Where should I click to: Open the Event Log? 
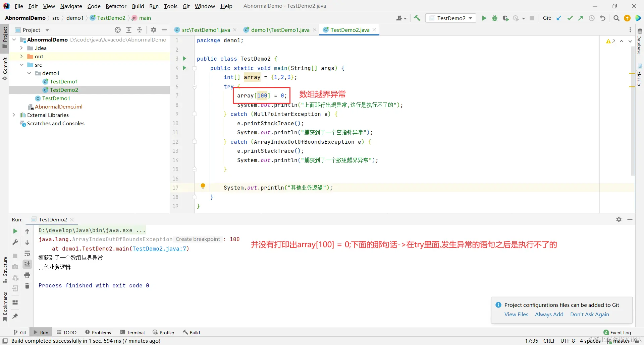point(617,332)
